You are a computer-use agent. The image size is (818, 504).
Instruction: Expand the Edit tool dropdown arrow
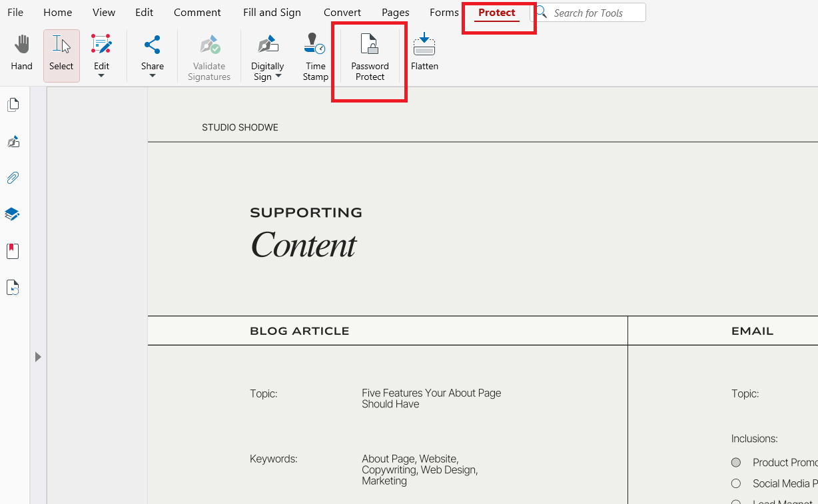[x=101, y=76]
